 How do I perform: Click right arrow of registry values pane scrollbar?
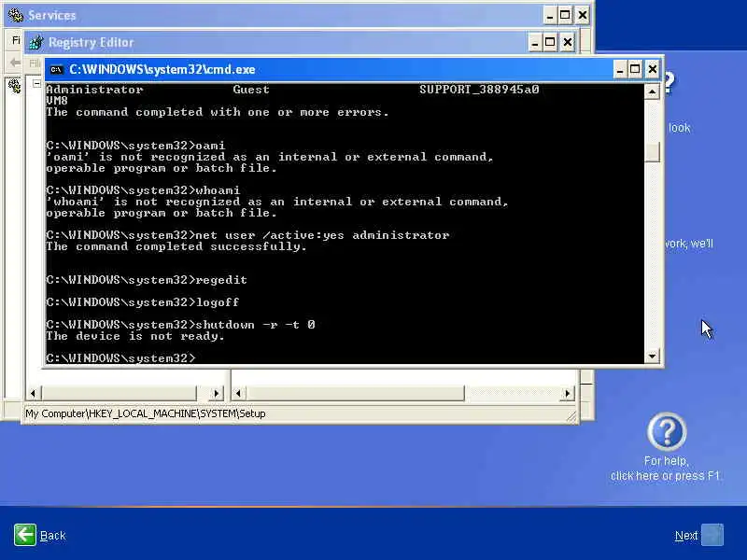click(x=568, y=393)
